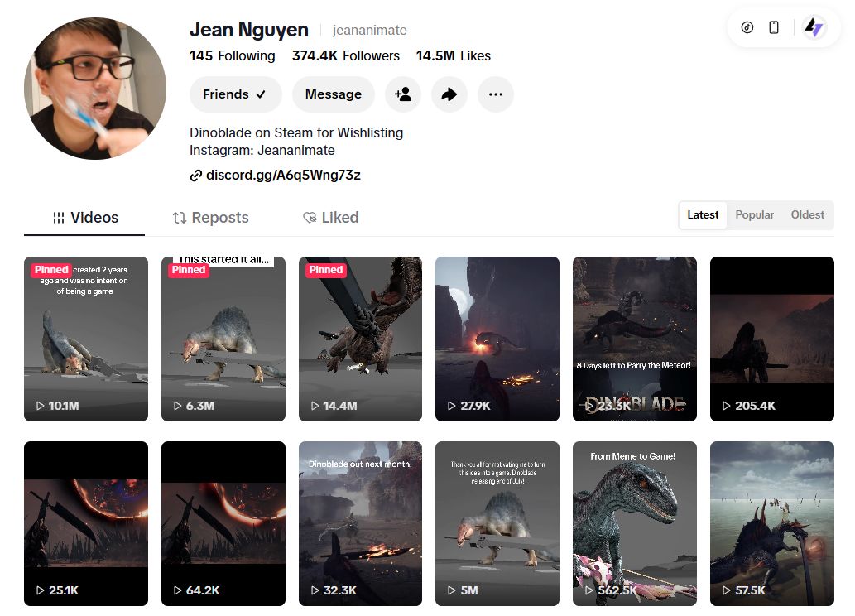Open the video with 25.1K views
This screenshot has width=855, height=616.
[x=85, y=524]
